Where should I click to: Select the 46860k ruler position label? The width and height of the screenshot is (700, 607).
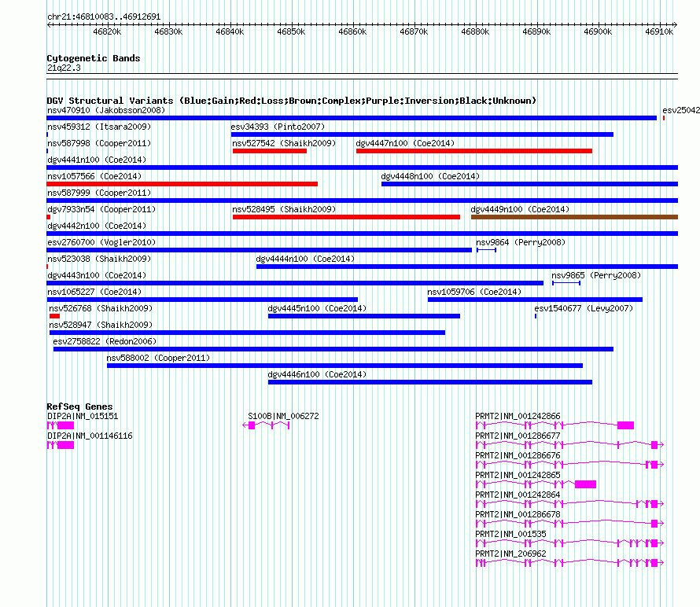[x=352, y=31]
